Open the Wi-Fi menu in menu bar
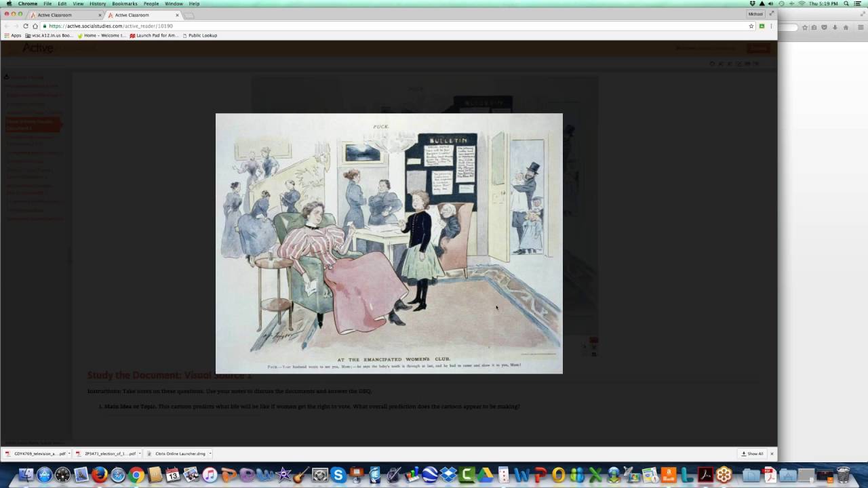868x488 pixels. [x=802, y=3]
